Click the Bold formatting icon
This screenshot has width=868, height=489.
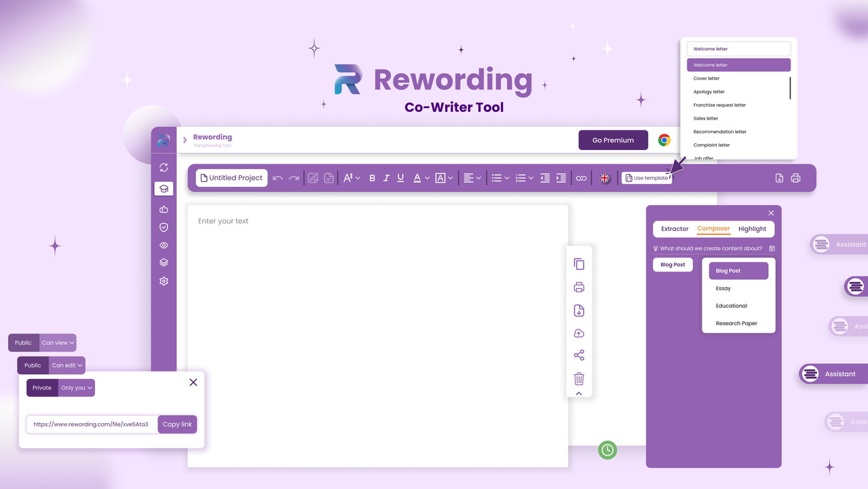point(372,178)
